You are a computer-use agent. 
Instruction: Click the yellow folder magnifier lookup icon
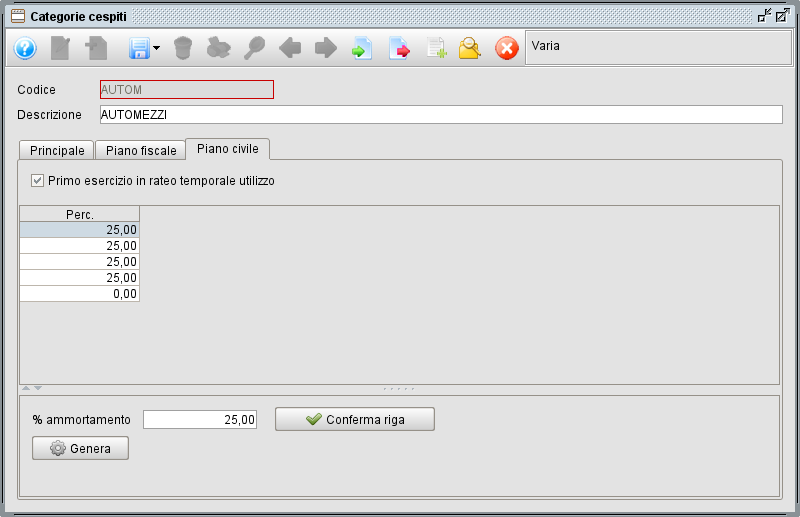coord(469,48)
